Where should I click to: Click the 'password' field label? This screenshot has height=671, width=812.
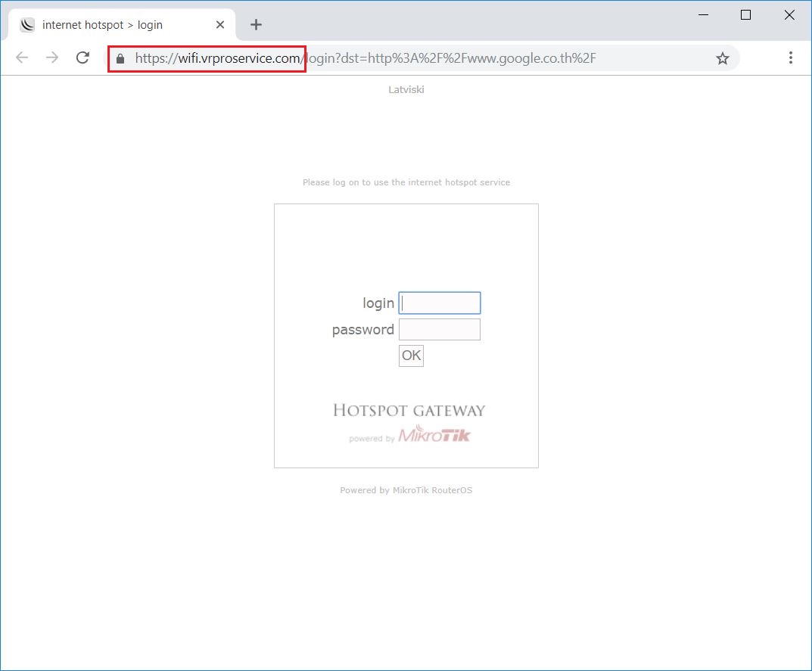coord(363,330)
